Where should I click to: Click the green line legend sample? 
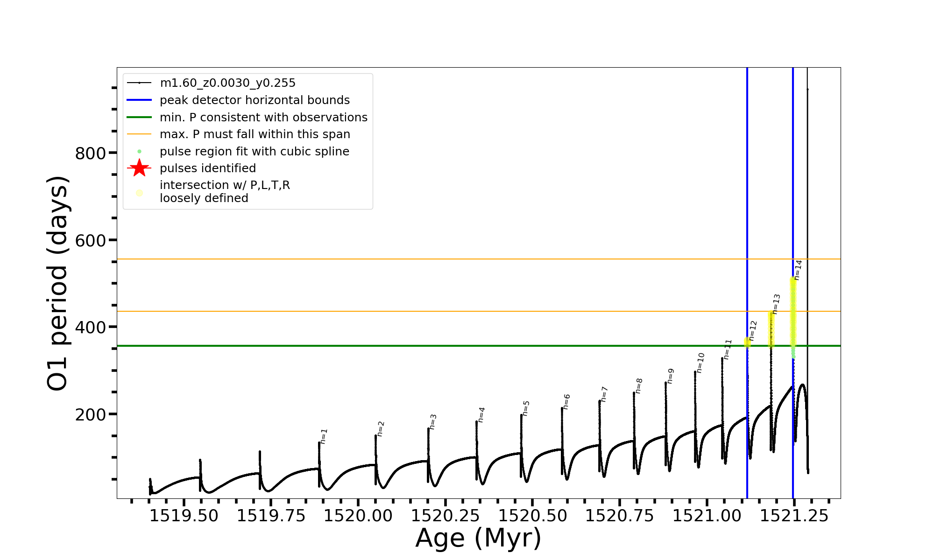(x=139, y=117)
